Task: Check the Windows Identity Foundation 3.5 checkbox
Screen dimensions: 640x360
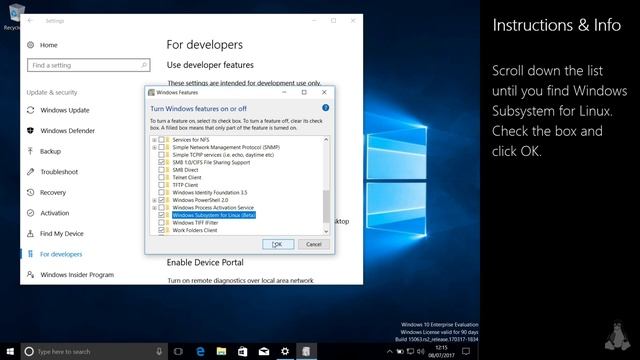Action: coord(162,193)
